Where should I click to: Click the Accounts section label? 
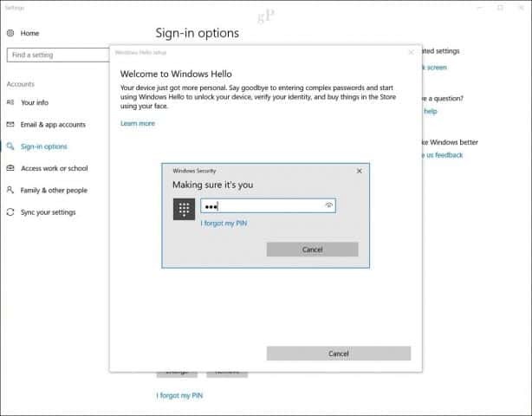point(21,84)
